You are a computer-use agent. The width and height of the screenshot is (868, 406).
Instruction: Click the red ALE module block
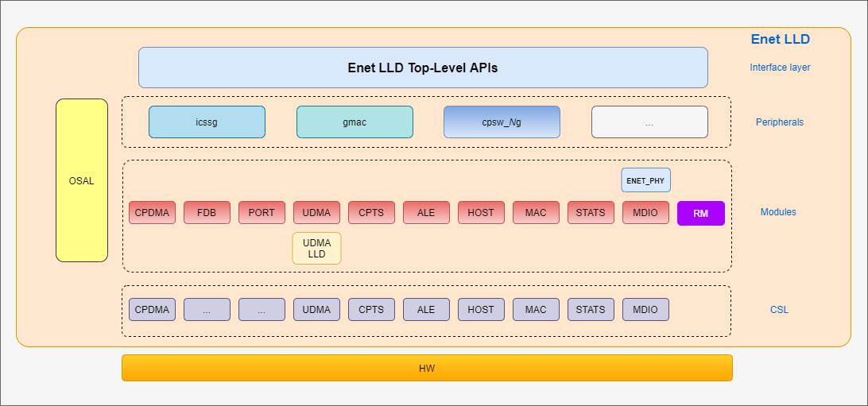426,213
